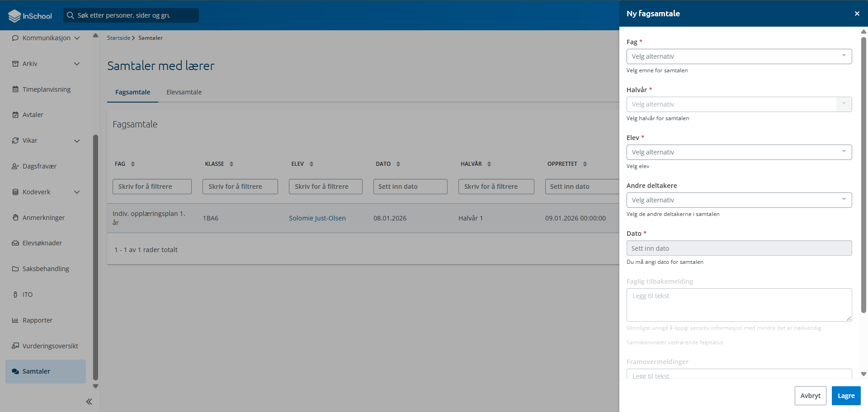Click the Saksbehandling folder icon
The image size is (868, 412).
pyautogui.click(x=15, y=269)
